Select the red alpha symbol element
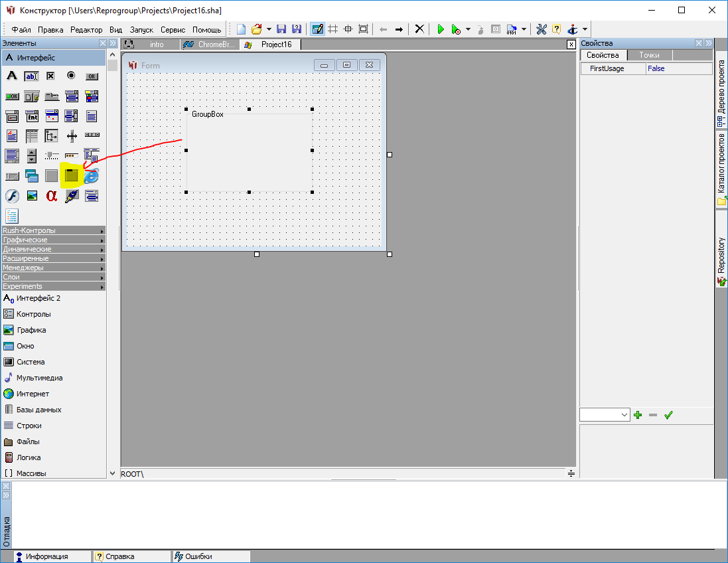 tap(51, 196)
